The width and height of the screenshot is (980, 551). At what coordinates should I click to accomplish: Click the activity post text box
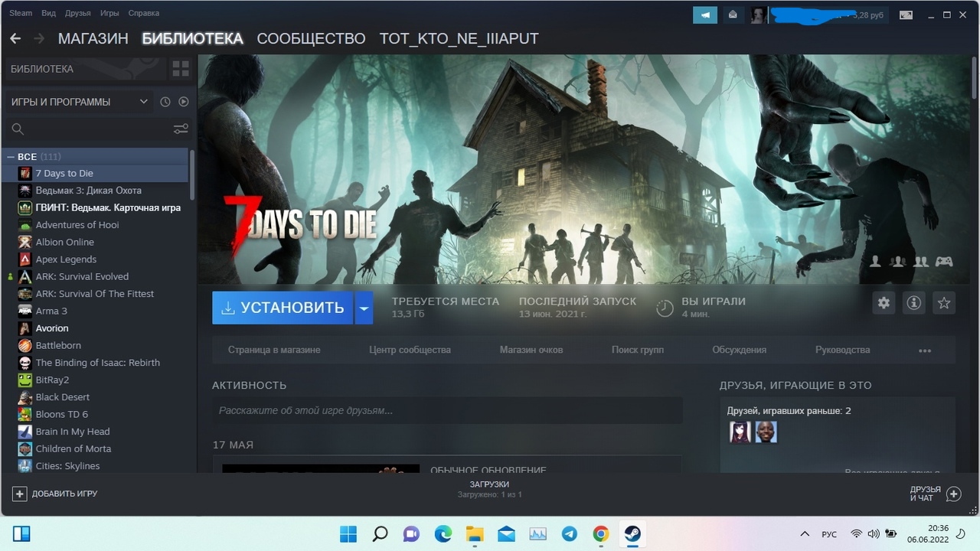[447, 410]
